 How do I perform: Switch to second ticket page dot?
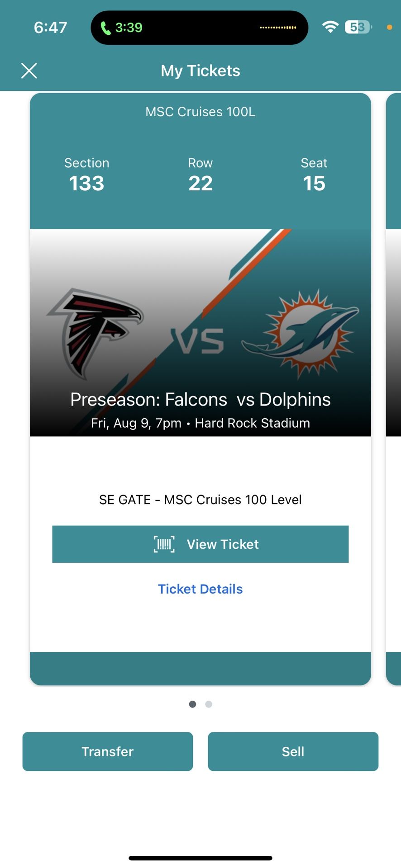pyautogui.click(x=209, y=704)
